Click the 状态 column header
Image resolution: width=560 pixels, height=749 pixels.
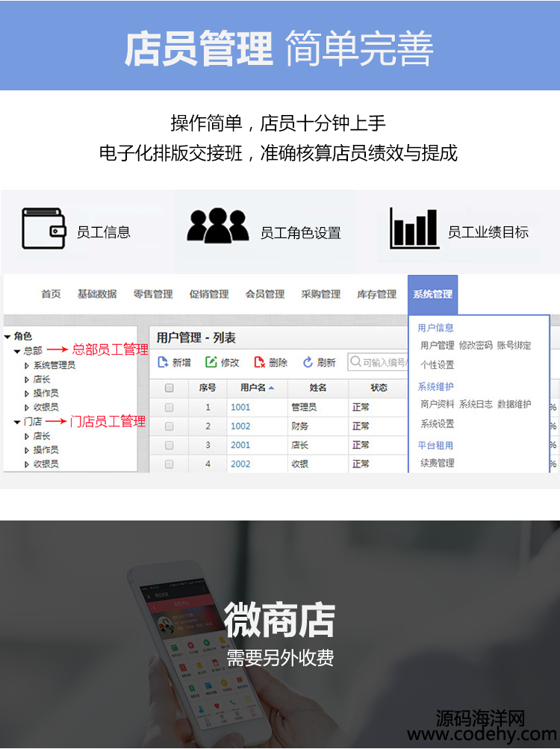pos(379,388)
